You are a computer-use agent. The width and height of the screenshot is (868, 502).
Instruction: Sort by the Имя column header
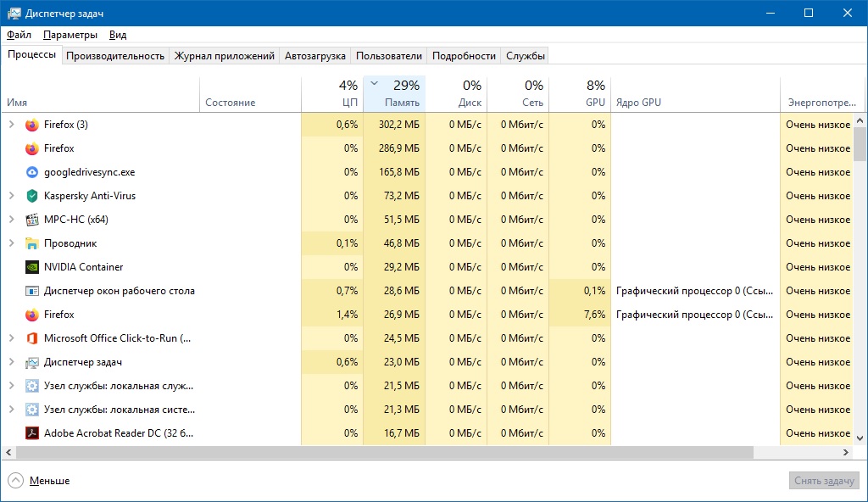coord(100,94)
